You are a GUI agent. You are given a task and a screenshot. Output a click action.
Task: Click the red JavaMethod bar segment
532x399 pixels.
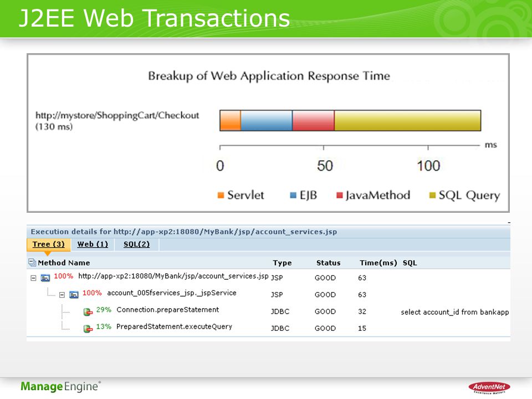313,120
